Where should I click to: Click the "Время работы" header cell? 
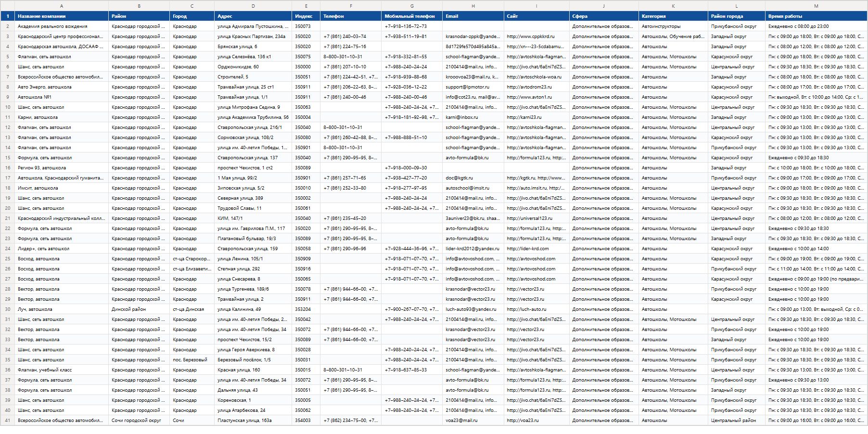pos(816,16)
